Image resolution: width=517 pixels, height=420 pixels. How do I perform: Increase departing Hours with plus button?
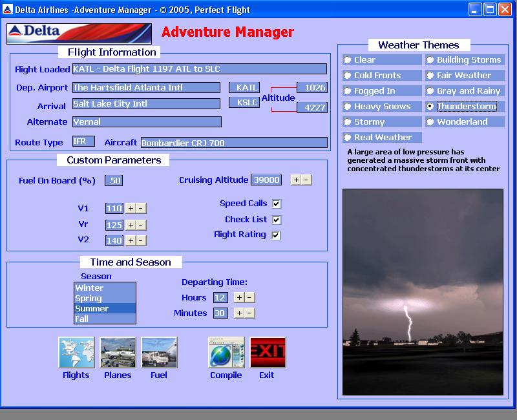pyautogui.click(x=239, y=297)
